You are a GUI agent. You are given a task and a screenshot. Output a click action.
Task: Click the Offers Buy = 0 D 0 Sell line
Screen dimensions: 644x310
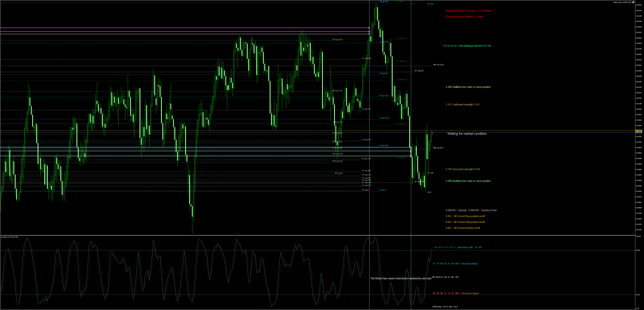pos(445,306)
